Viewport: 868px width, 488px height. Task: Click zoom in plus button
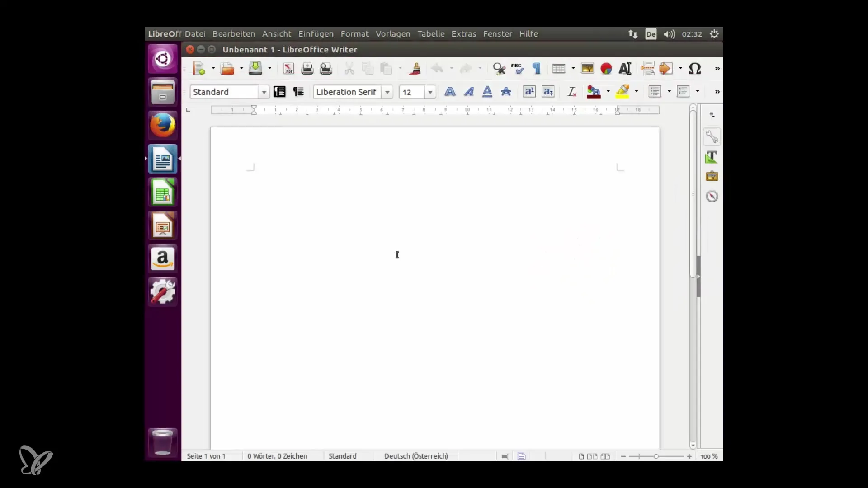tap(689, 456)
